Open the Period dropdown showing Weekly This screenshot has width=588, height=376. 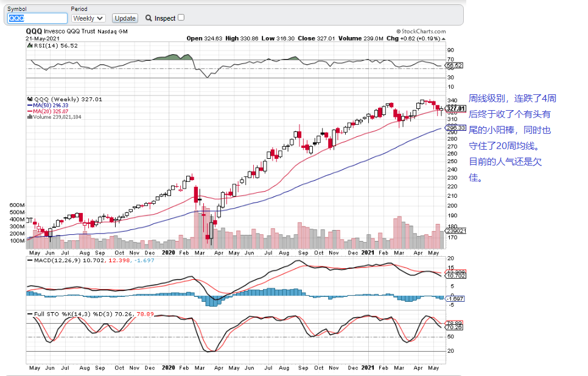tap(88, 18)
